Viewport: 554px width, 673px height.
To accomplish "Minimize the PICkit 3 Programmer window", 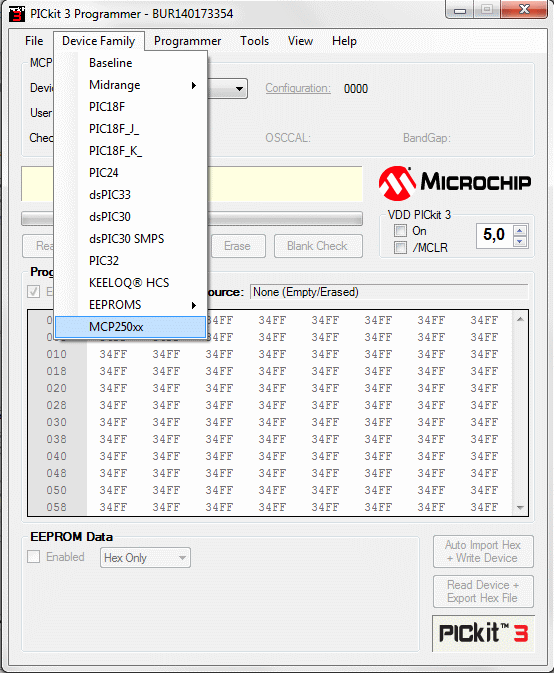I will coord(460,9).
